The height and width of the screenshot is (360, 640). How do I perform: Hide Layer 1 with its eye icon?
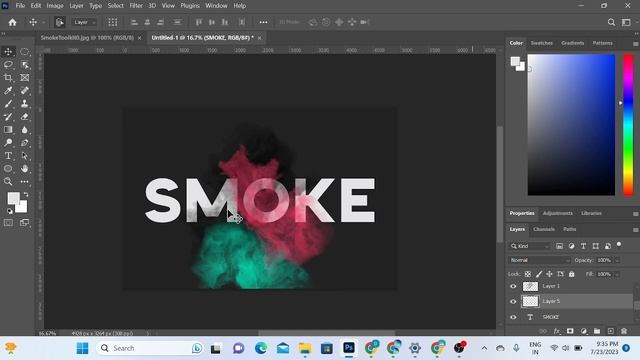click(x=513, y=287)
